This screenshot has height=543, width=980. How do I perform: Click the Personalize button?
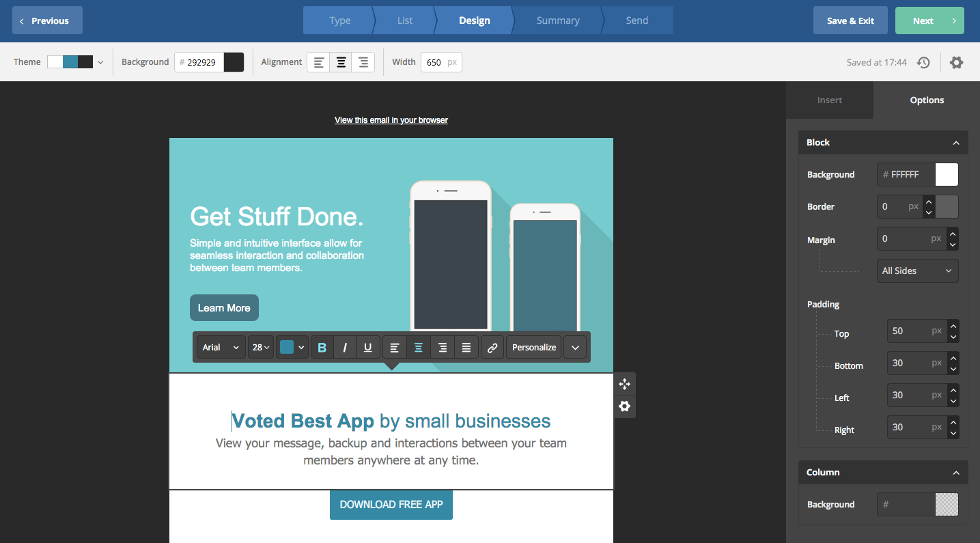(x=533, y=347)
